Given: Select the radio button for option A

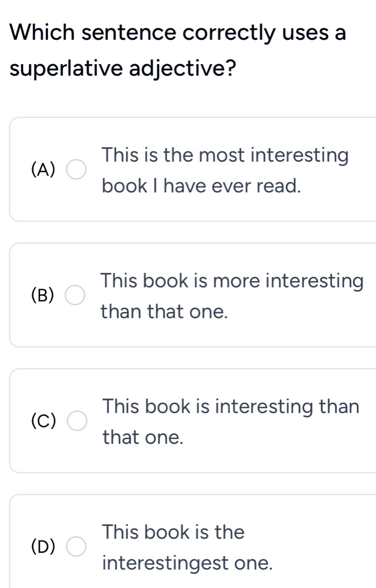Looking at the screenshot, I should [75, 170].
